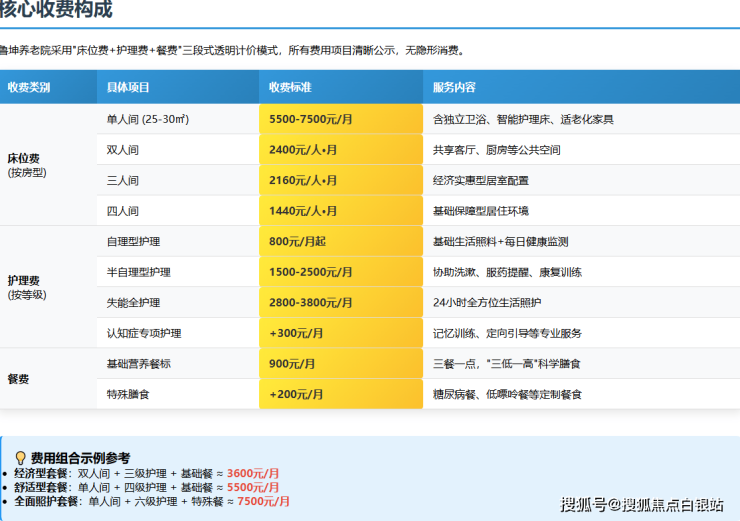This screenshot has width=740, height=521.
Task: Click the 2160元/人•月 price for 三人间
Action: click(303, 181)
